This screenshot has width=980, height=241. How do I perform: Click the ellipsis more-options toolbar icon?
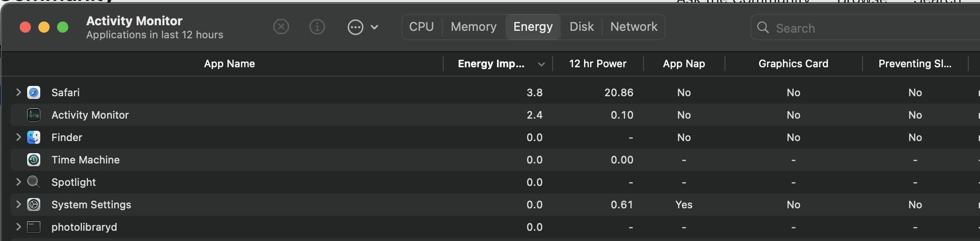pos(355,27)
